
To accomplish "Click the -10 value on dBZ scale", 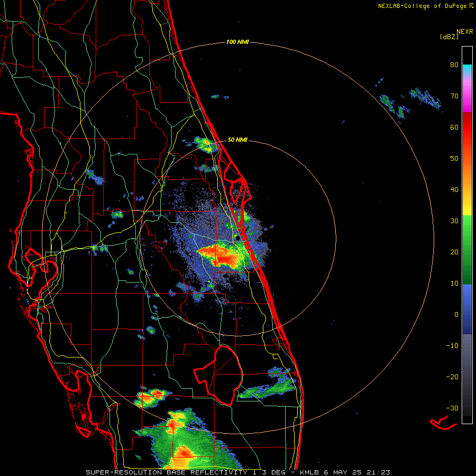I will point(452,346).
